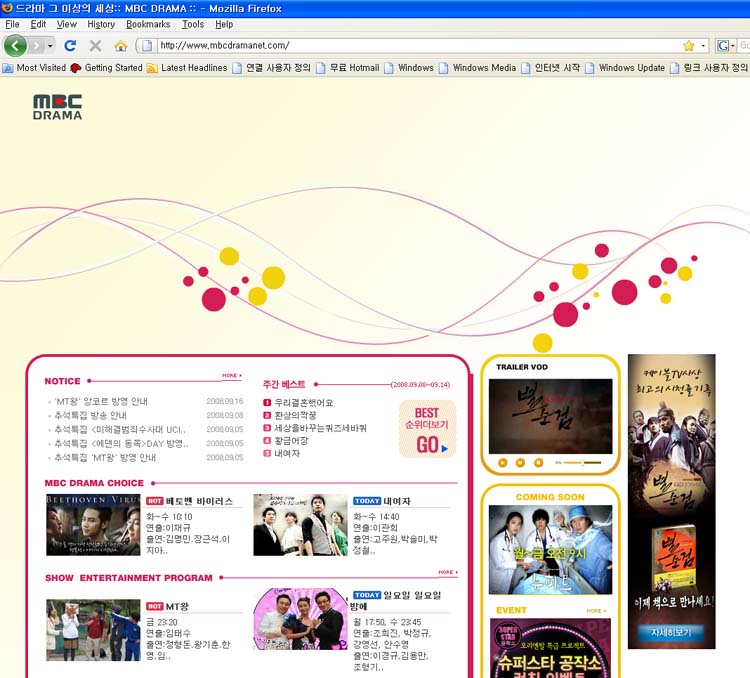
Task: Open the 베토벤 바이러스 title link
Action: [x=199, y=501]
